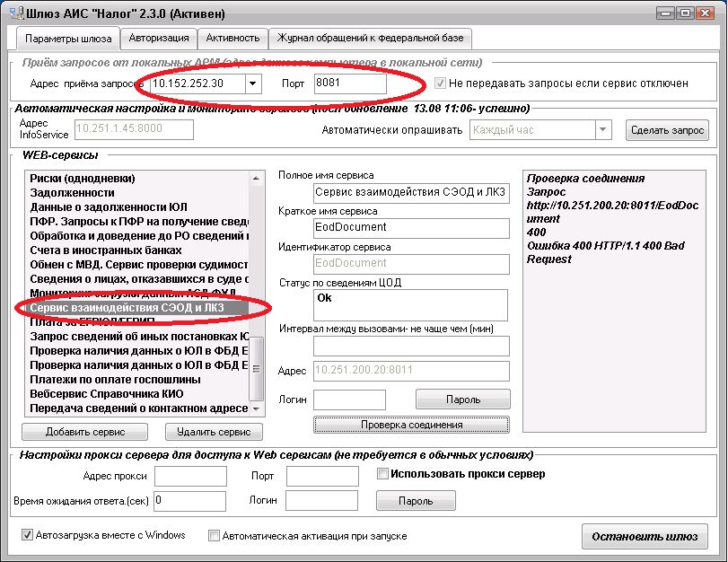Viewport: 728px width, 562px height.
Task: Click the Остановить шлюз button
Action: click(644, 537)
